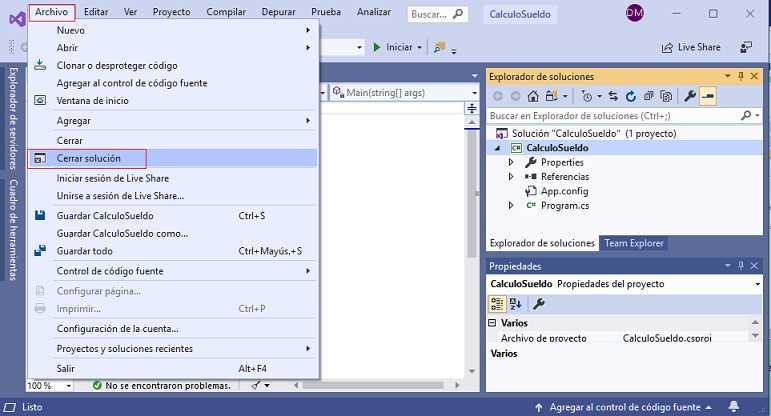The width and height of the screenshot is (771, 416).
Task: Switch to Team Explorer tab
Action: (x=634, y=243)
